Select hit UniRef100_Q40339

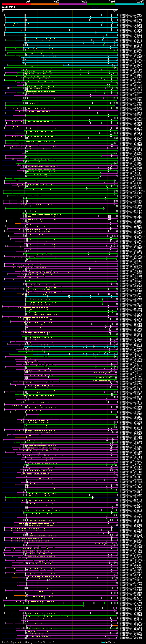131,105
